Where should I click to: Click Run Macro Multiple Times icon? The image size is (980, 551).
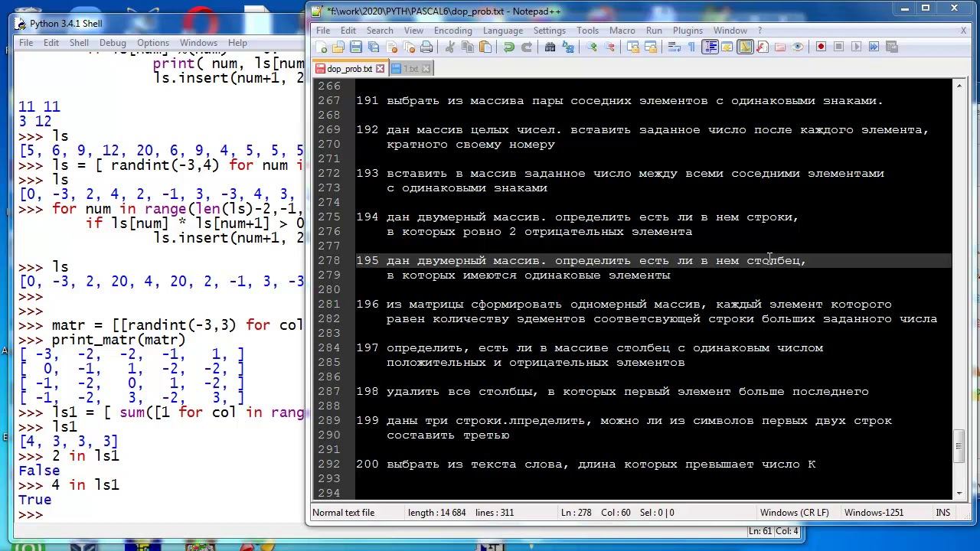pos(874,47)
